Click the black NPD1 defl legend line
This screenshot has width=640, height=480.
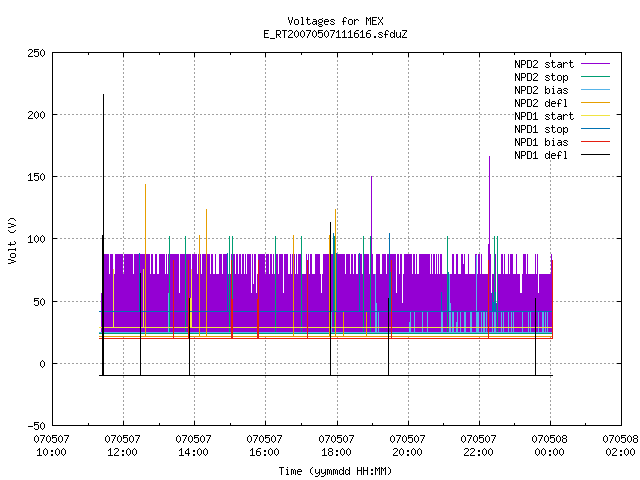596,155
